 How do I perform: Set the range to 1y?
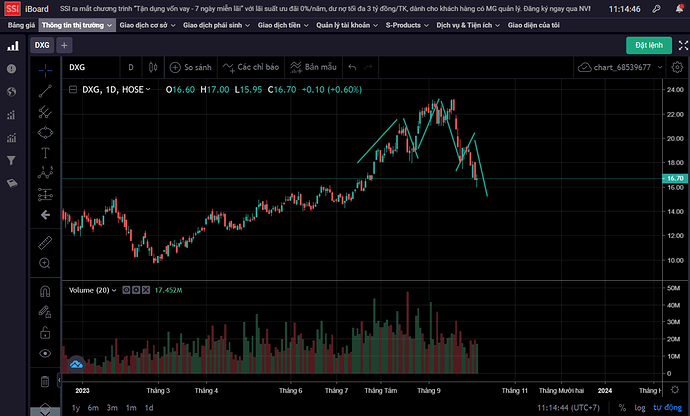76,408
